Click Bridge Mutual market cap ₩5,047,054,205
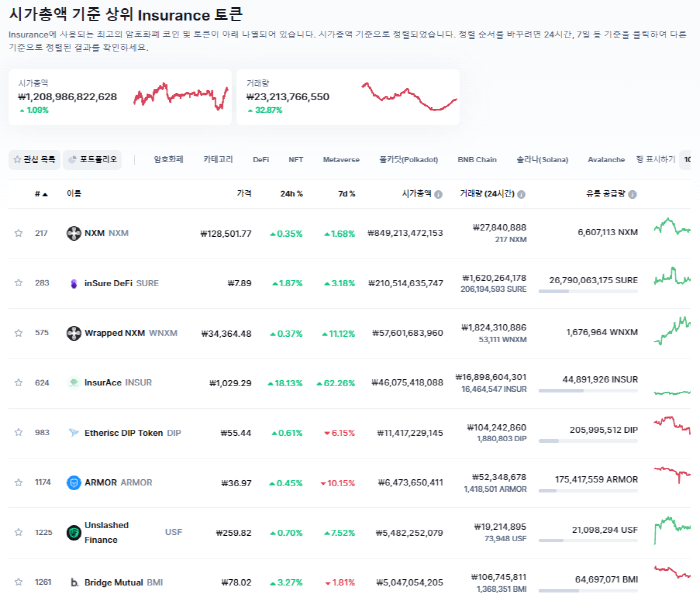 click(409, 582)
